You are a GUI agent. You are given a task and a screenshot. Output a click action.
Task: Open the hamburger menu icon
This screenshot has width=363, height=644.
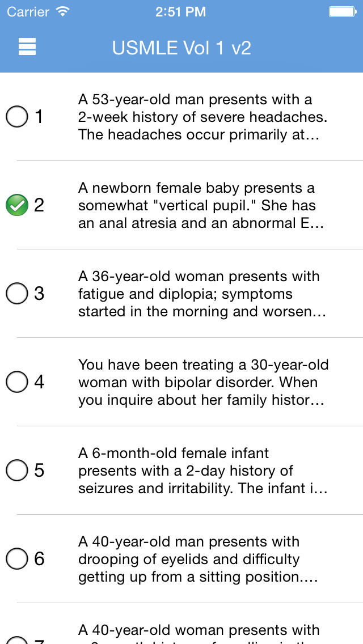tap(27, 47)
